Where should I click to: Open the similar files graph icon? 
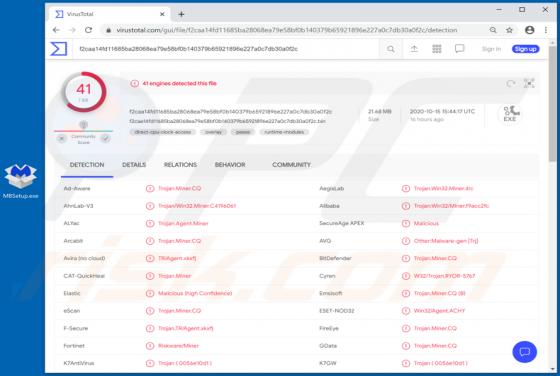(x=529, y=83)
